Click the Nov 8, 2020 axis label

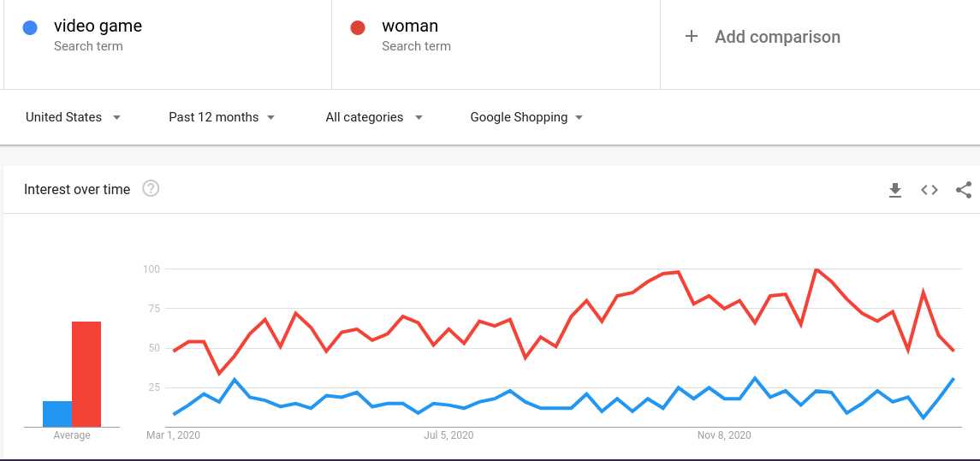pos(724,434)
